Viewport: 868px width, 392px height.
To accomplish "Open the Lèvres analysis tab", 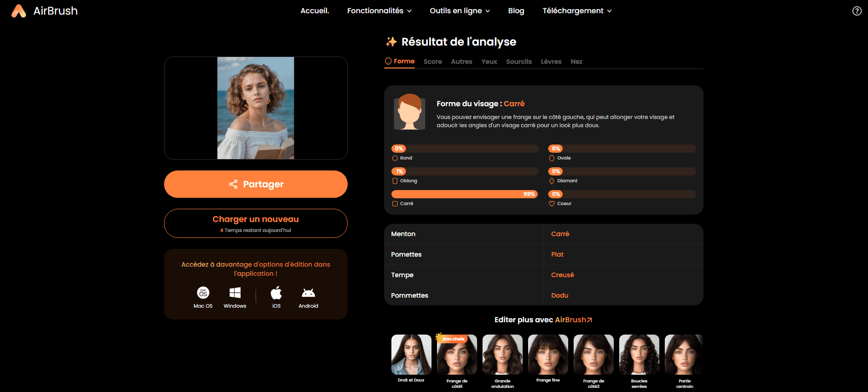I will point(551,62).
